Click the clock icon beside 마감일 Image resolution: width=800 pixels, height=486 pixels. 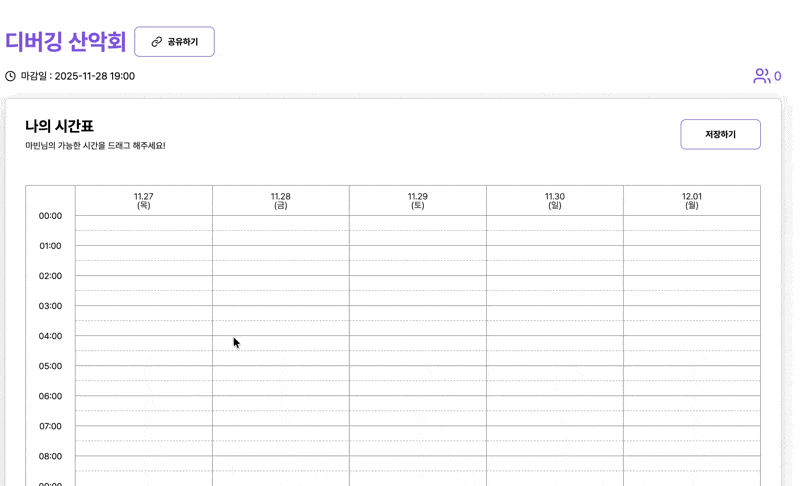pos(11,76)
